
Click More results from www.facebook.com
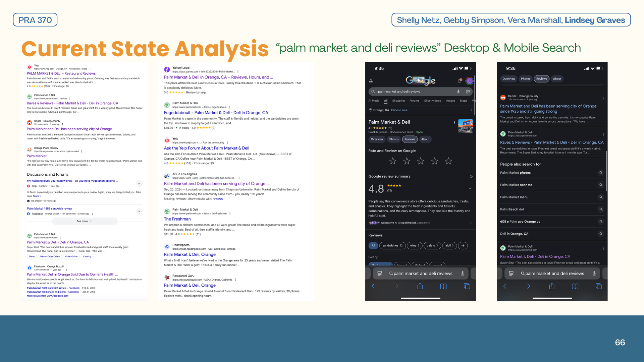pyautogui.click(x=48, y=296)
